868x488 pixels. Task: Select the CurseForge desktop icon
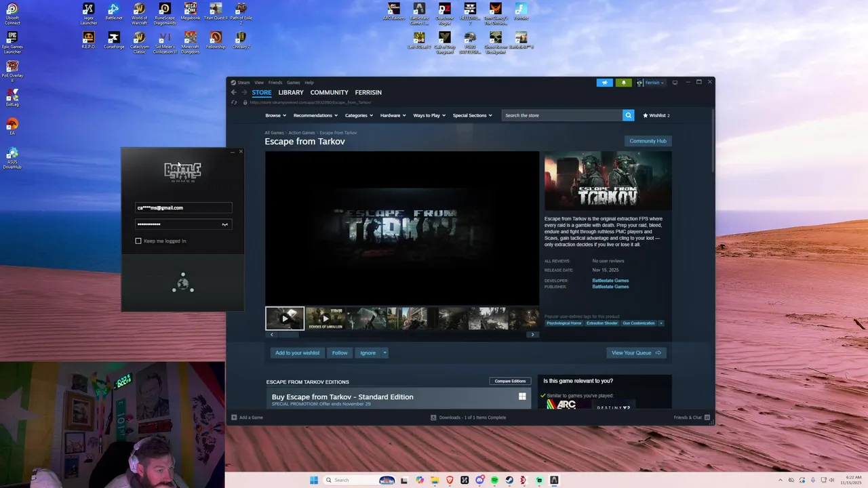114,40
